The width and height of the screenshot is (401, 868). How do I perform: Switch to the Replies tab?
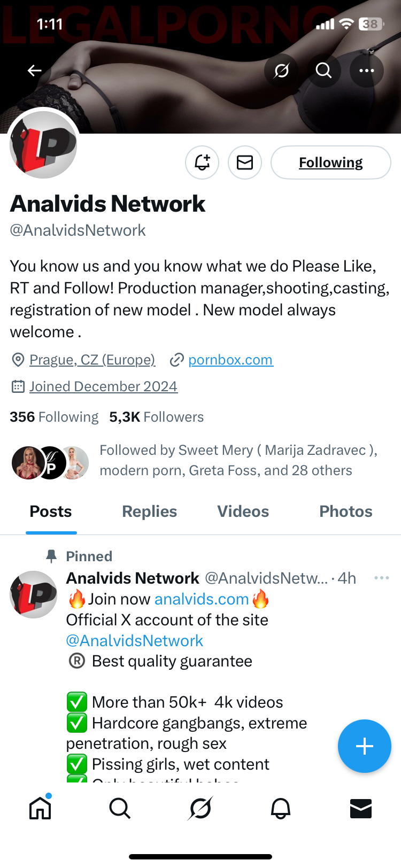(x=149, y=511)
